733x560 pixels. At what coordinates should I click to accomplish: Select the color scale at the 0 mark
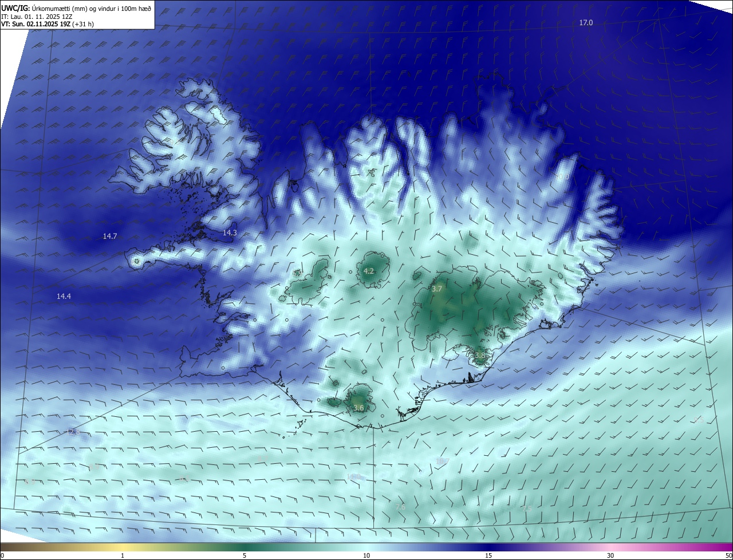(2, 555)
